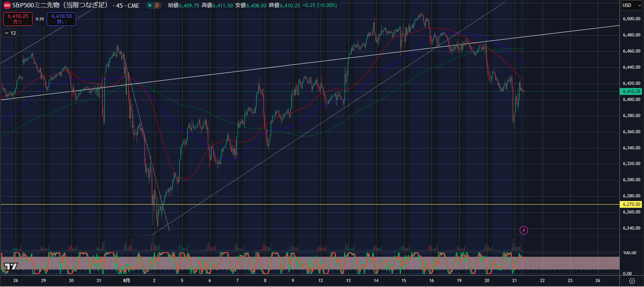Expand the collapsed 12 indicators legend
644x287 pixels.
10,33
